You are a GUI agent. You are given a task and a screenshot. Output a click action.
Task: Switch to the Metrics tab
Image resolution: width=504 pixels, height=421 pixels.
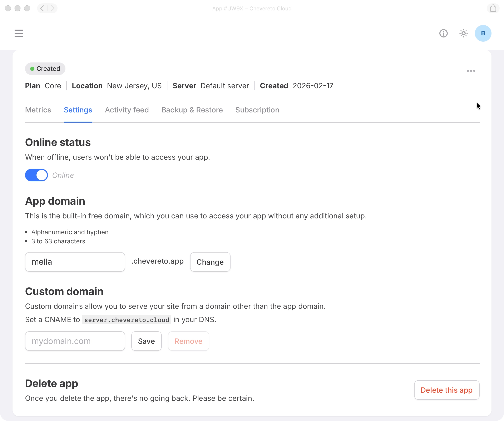tap(38, 110)
